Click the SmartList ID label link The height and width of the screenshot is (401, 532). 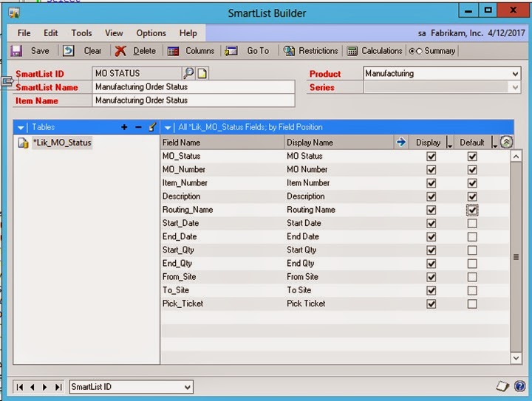[40, 74]
